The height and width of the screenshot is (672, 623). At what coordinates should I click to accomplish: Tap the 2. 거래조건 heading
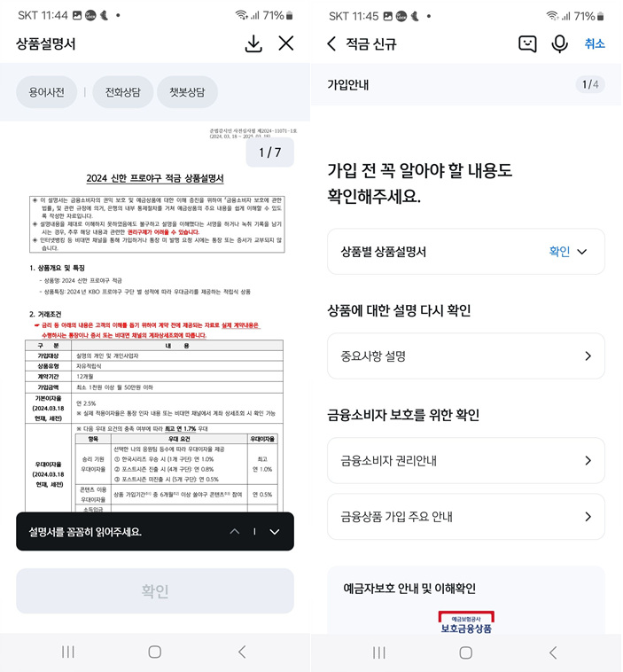pyautogui.click(x=45, y=314)
